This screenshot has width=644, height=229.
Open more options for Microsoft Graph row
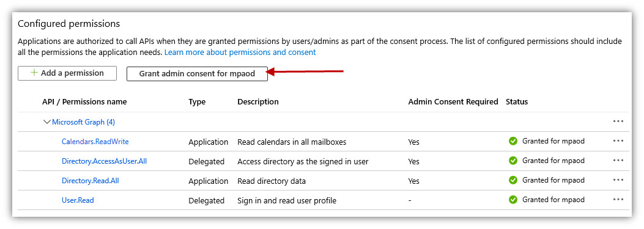tap(618, 122)
